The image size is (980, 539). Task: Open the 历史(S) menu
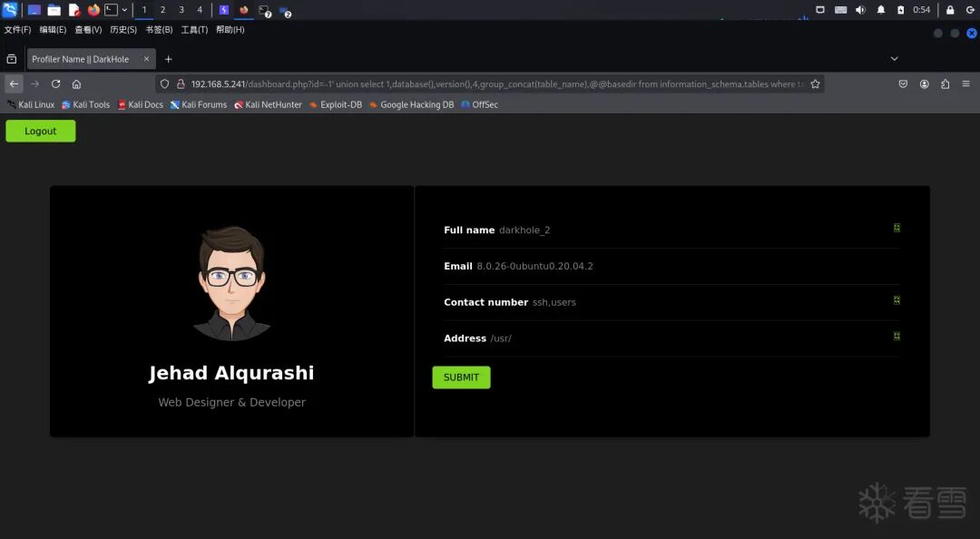coord(123,29)
